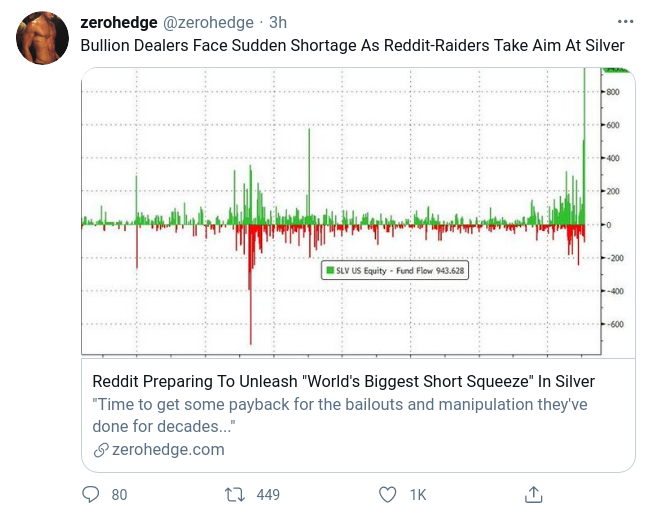Click the chain link icon beside zerohedge.com
652x516 pixels.
100,450
